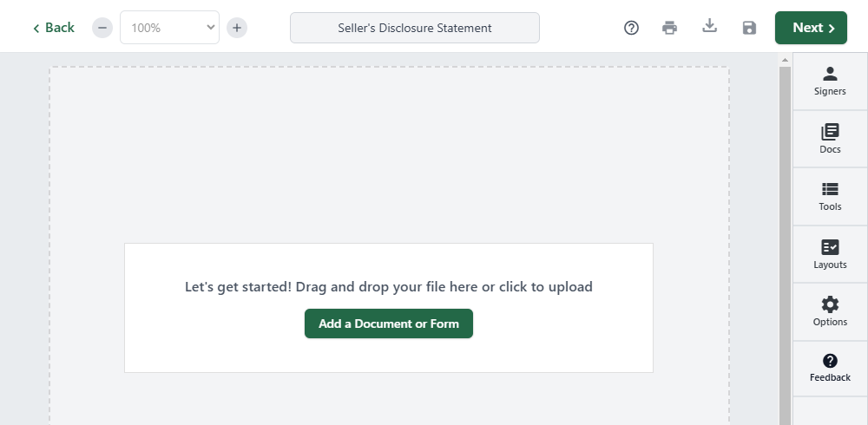The height and width of the screenshot is (425, 868).
Task: Edit the Seller's Disclosure Statement title field
Action: [415, 28]
